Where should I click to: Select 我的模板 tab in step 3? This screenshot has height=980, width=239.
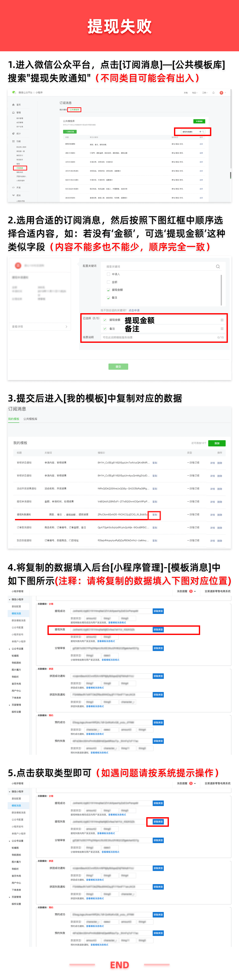[14, 419]
